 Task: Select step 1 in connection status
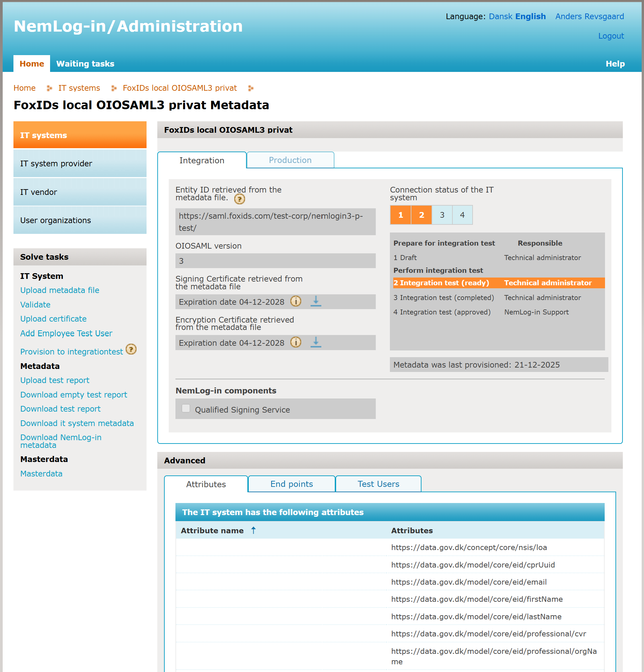[x=400, y=215]
